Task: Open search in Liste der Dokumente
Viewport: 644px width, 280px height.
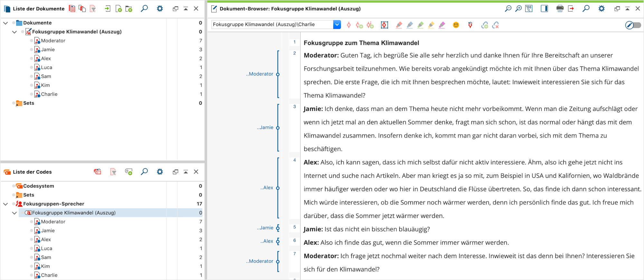Action: pyautogui.click(x=144, y=8)
